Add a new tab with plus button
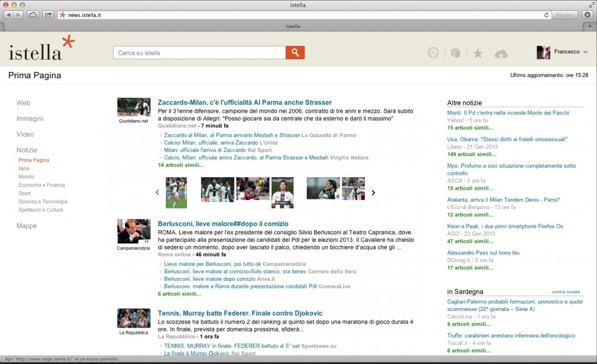 coord(590,27)
